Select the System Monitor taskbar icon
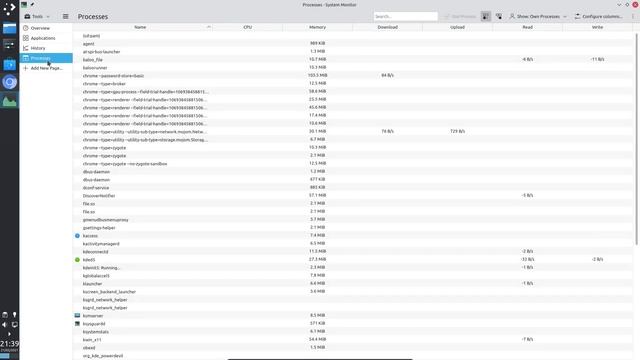 tap(9, 101)
